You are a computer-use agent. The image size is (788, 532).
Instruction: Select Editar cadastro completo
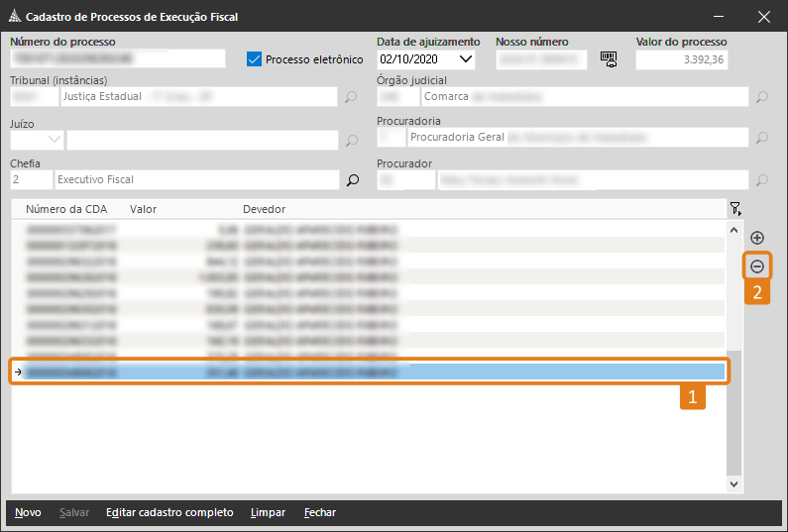pyautogui.click(x=169, y=512)
